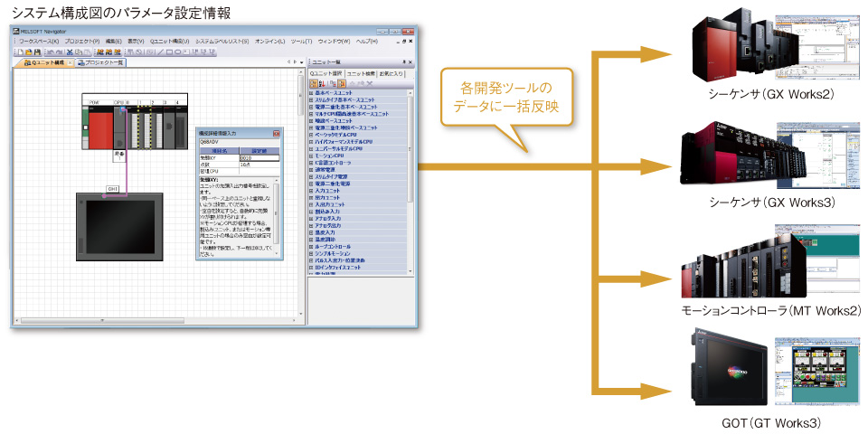The height and width of the screenshot is (434, 868).
Task: Open the 表示(V) menu
Action: tap(136, 42)
